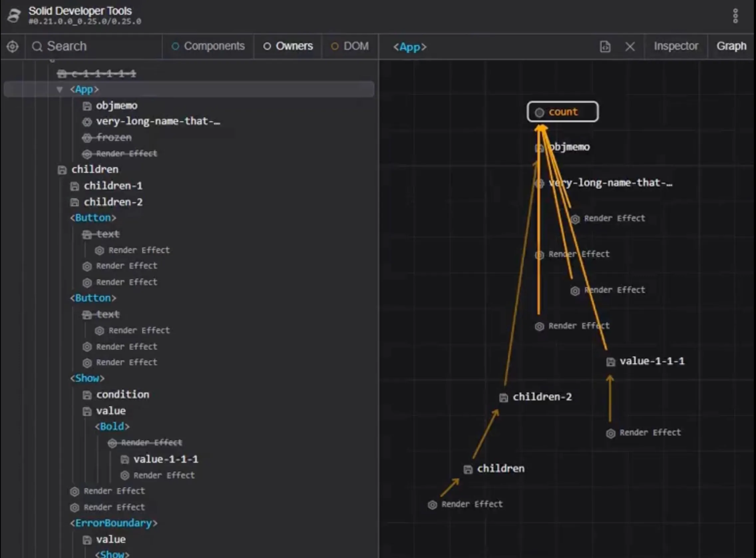The width and height of the screenshot is (756, 558).
Task: Click the <App> breadcrumb label
Action: point(410,47)
